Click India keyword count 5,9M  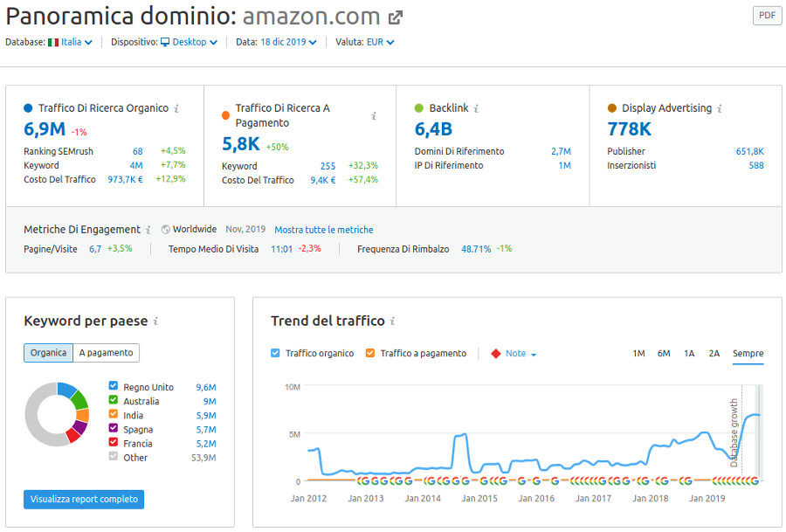pos(206,416)
